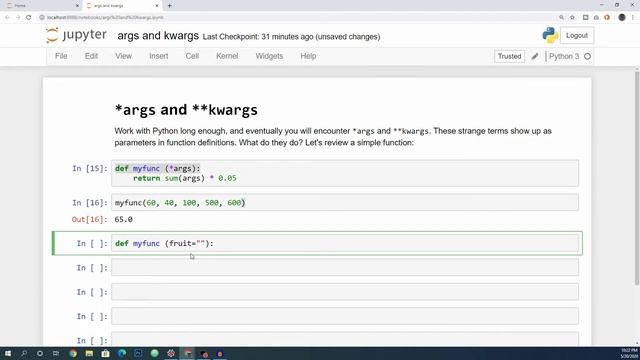The image size is (640, 360).
Task: Open Photoshop from the taskbar
Action: point(138,353)
